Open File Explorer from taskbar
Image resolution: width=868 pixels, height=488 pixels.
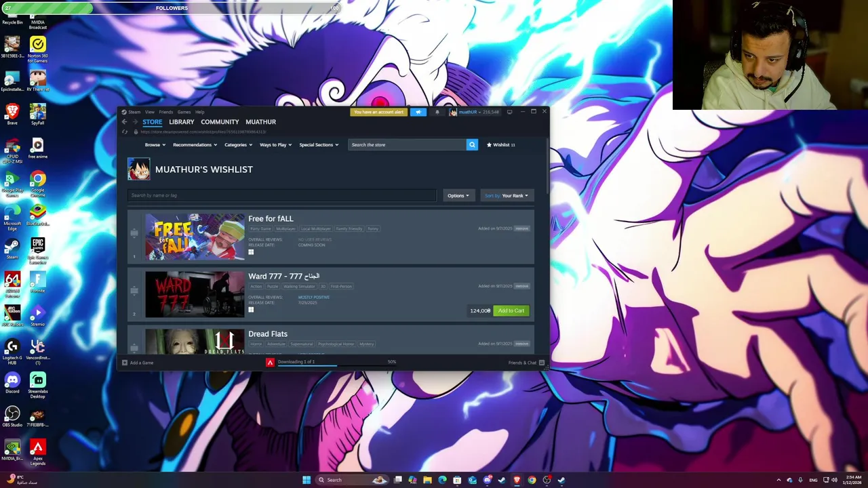pyautogui.click(x=427, y=480)
